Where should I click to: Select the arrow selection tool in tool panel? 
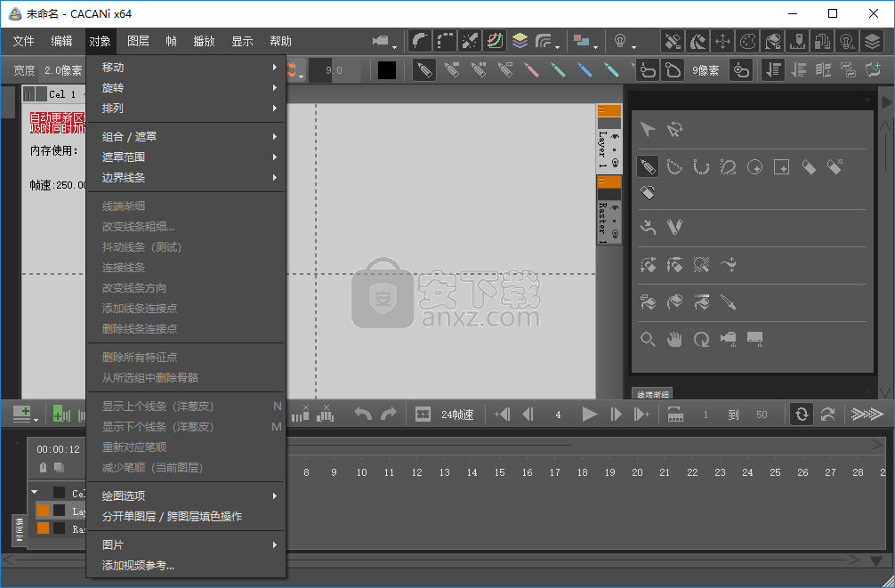(648, 130)
